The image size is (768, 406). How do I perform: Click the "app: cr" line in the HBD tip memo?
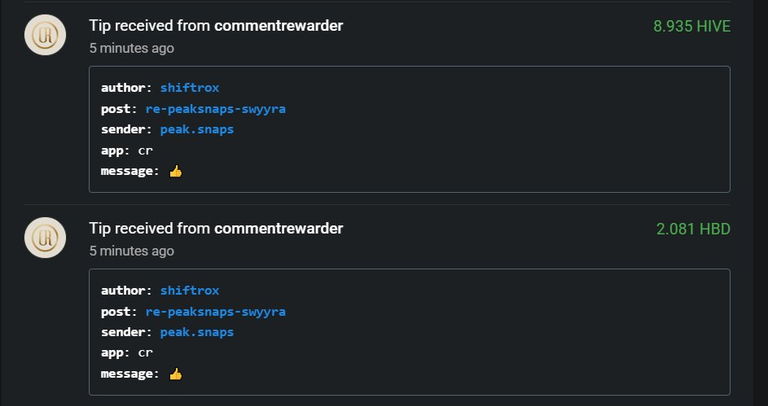point(127,353)
